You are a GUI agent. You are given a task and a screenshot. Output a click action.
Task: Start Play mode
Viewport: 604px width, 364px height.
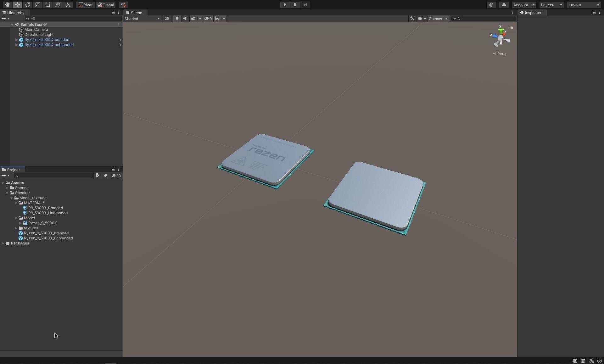click(285, 5)
